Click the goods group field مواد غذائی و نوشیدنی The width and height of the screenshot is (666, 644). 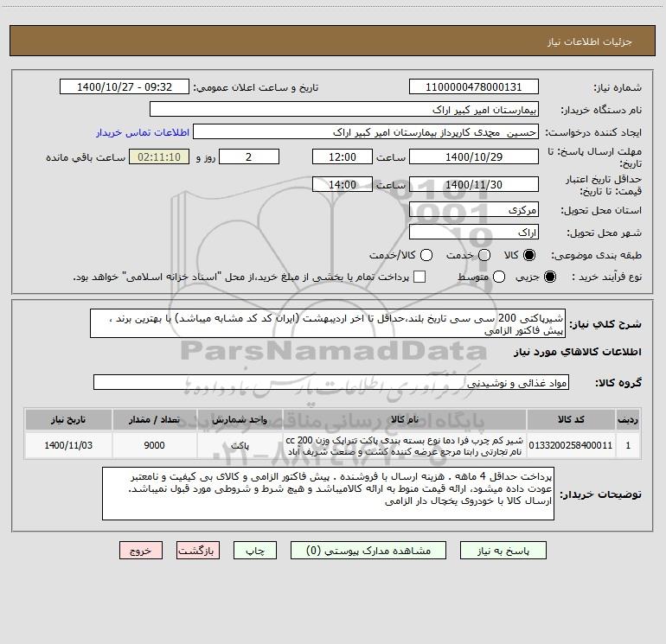click(331, 382)
